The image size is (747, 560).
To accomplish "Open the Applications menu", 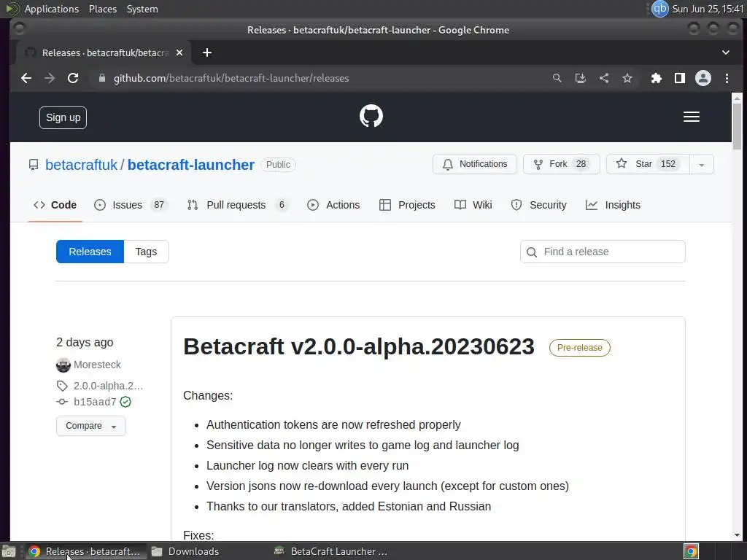I will (52, 9).
